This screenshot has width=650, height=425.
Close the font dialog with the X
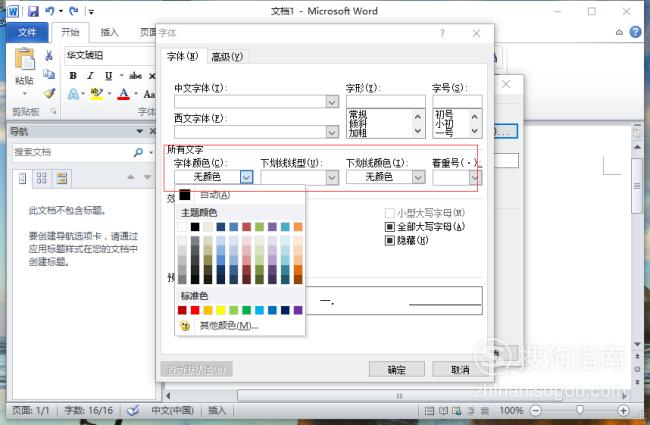tap(476, 33)
